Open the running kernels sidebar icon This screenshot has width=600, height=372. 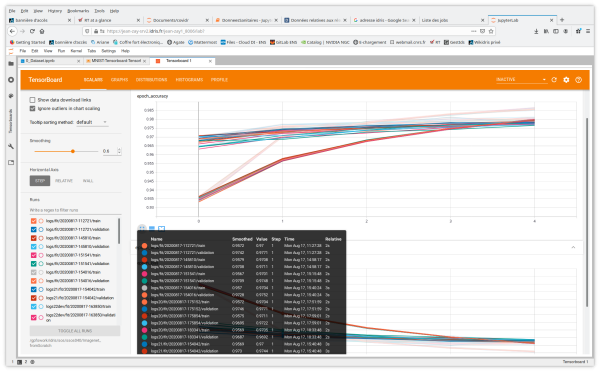(x=11, y=80)
